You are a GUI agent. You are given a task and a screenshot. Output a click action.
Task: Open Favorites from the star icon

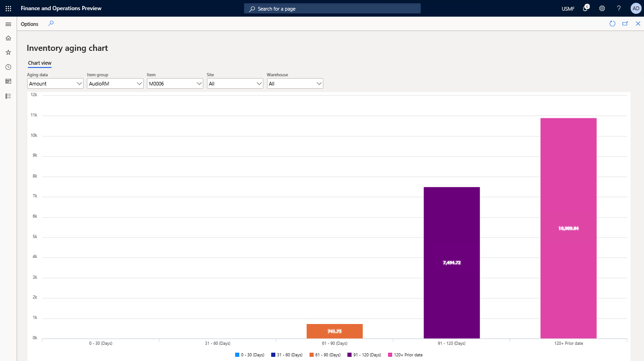coord(8,52)
